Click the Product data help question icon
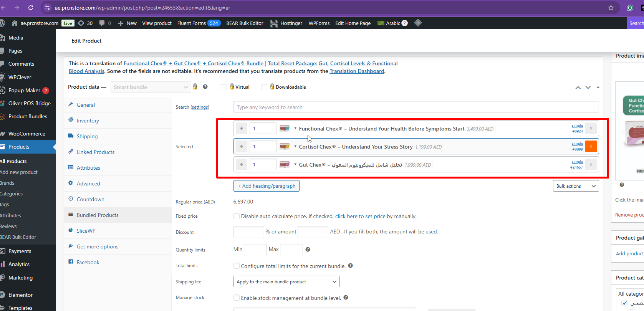This screenshot has width=644, height=311. click(x=205, y=87)
